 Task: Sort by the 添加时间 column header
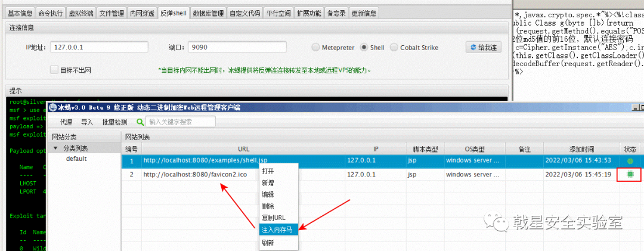pos(581,148)
